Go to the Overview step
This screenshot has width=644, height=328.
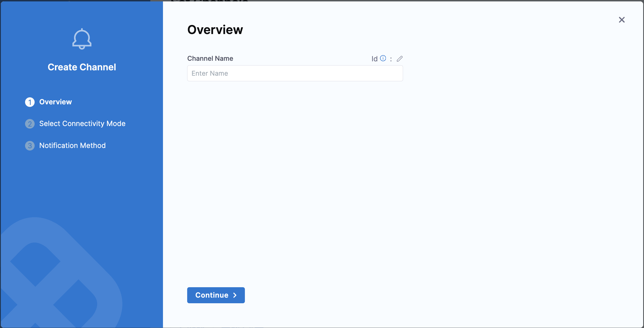tap(55, 102)
